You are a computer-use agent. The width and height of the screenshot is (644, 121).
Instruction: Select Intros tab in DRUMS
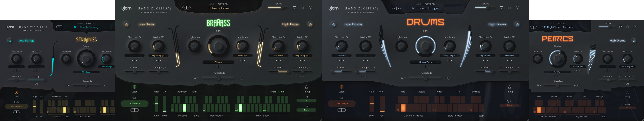click(x=439, y=92)
